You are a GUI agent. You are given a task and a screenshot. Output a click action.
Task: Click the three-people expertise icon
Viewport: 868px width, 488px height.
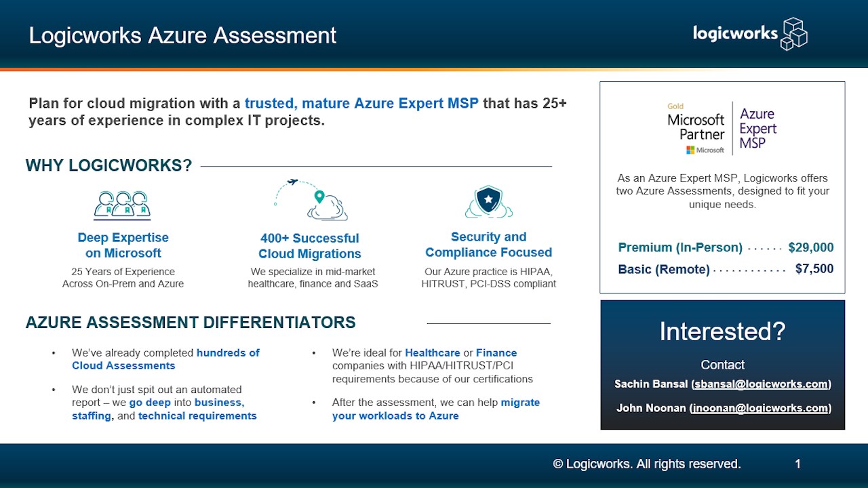tap(123, 205)
